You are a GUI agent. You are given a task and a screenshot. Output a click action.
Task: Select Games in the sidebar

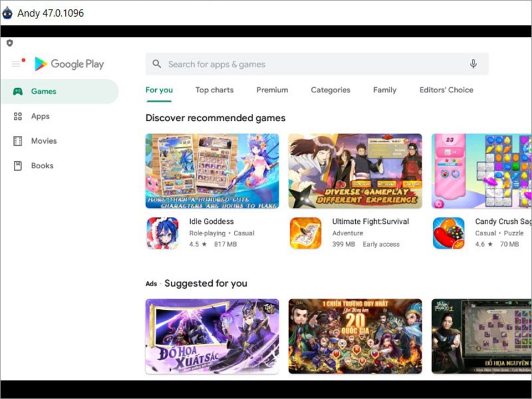tap(59, 91)
